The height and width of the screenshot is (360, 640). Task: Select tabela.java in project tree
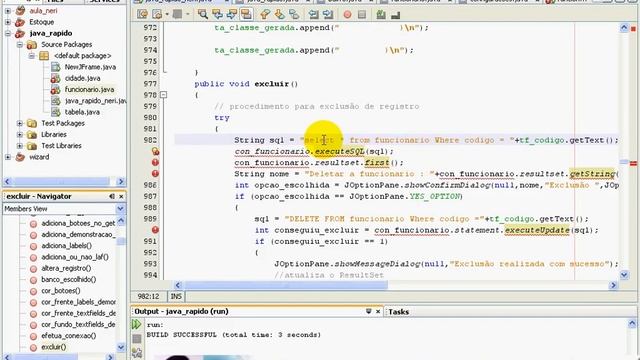click(82, 112)
